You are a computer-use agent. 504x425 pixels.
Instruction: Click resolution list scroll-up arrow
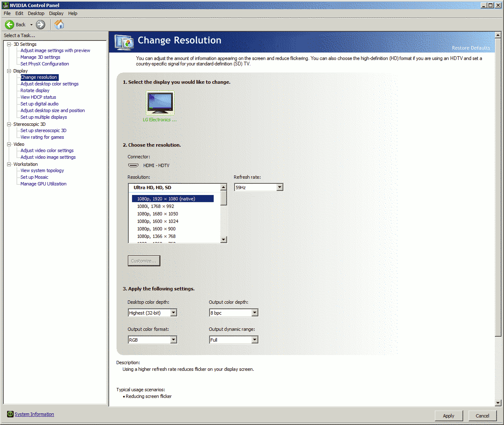click(x=224, y=187)
